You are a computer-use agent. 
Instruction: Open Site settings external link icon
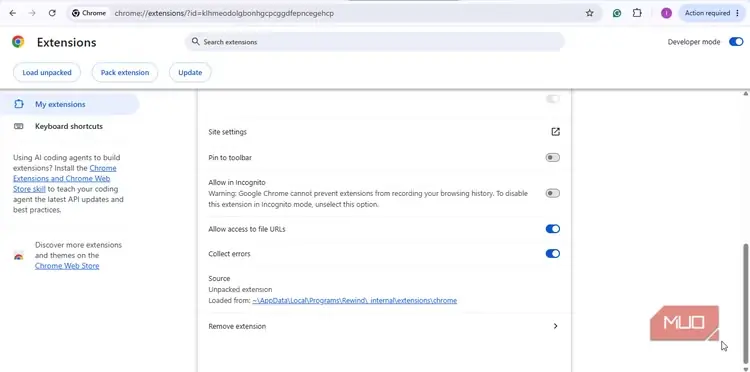555,132
